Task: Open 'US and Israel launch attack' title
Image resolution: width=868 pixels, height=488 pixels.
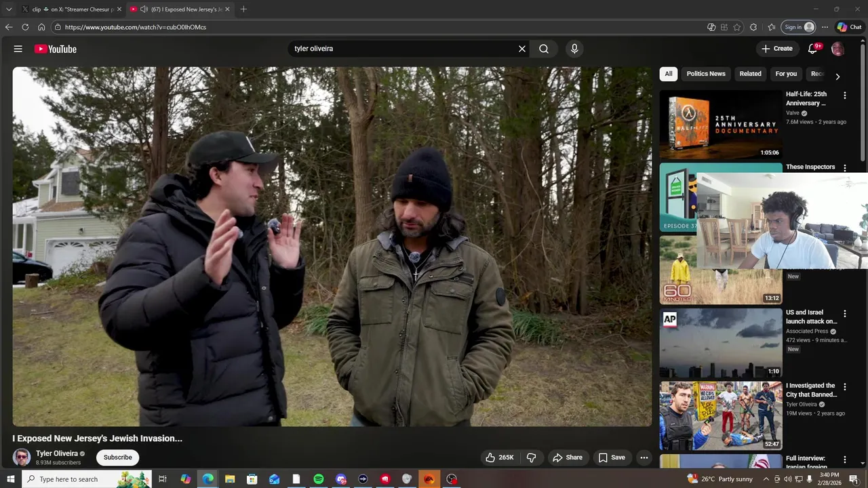Action: click(x=811, y=317)
